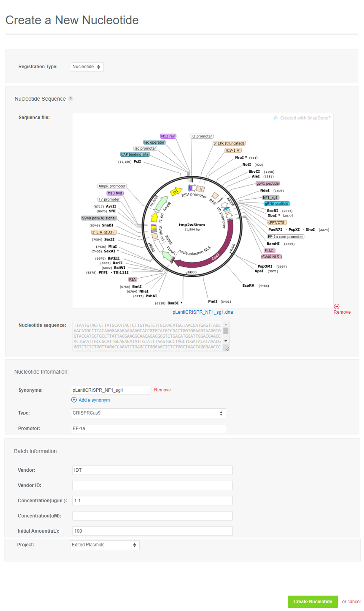Click the T7 promoter label
This screenshot has height=611, width=364.
(109, 199)
